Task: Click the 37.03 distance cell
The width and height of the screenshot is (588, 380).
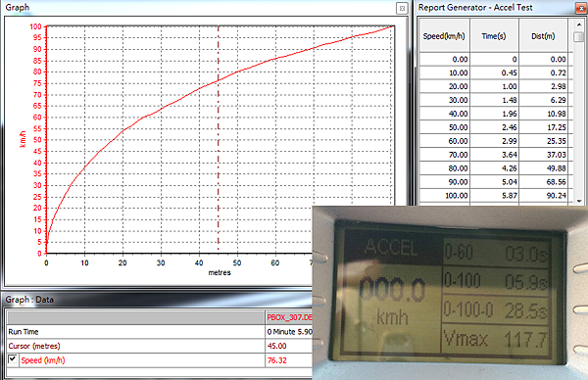Action: pos(543,155)
